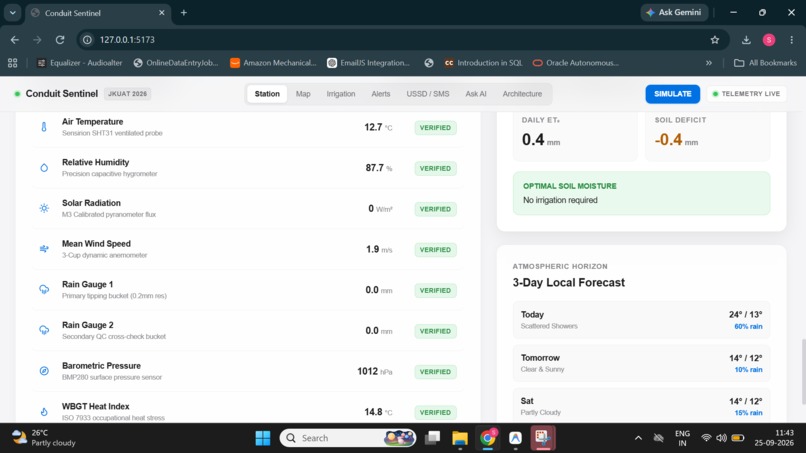The width and height of the screenshot is (806, 453).
Task: Click the Relative Humidity droplet icon
Action: pos(44,168)
